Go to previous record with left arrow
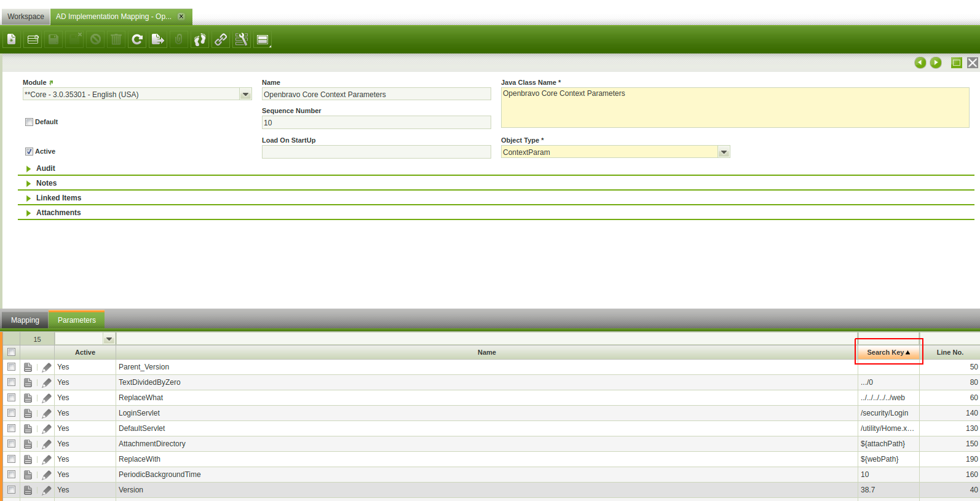Screen dimensions: 980x501 [x=920, y=63]
